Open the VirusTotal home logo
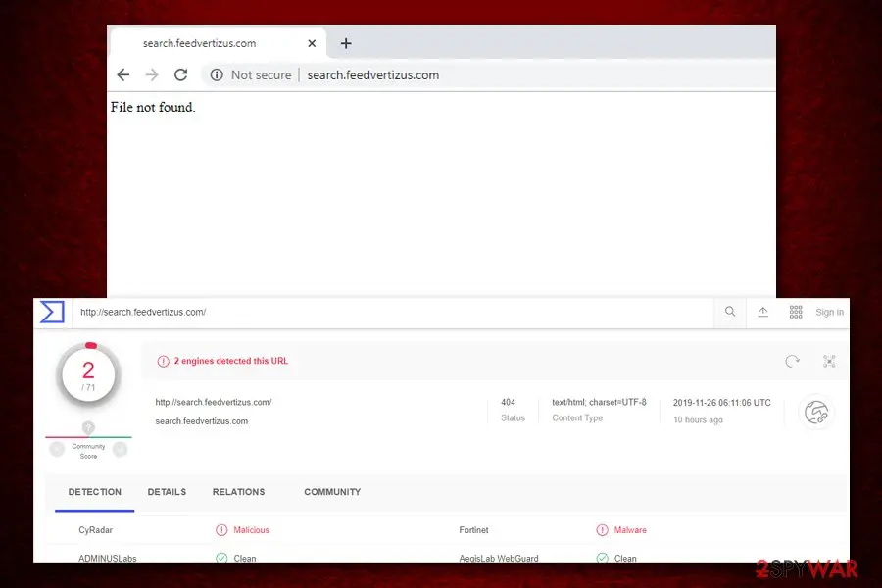 tap(52, 312)
